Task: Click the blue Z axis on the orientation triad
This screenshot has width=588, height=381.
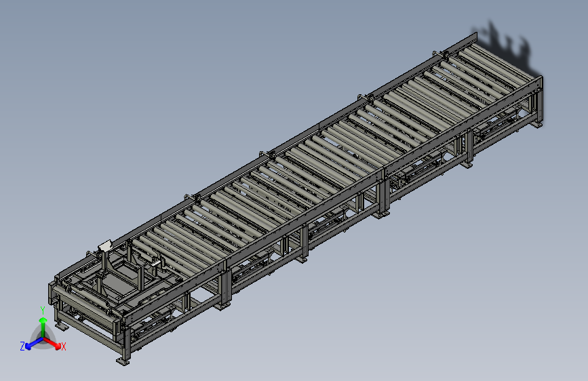Action: click(x=34, y=343)
